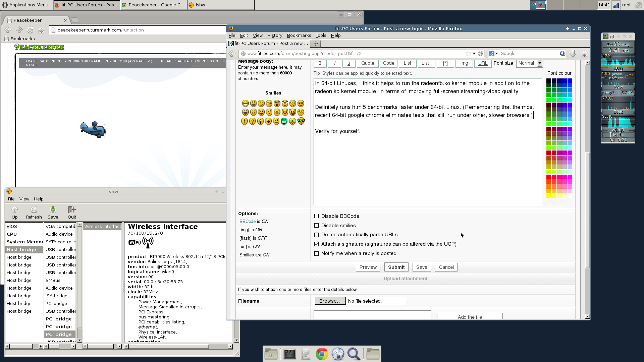The height and width of the screenshot is (362, 644).
Task: Click Save draft button
Action: [422, 267]
